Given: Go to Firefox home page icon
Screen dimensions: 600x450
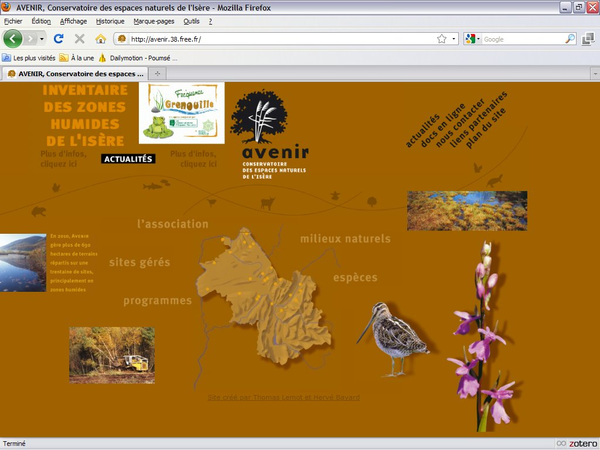Looking at the screenshot, I should click(x=100, y=39).
